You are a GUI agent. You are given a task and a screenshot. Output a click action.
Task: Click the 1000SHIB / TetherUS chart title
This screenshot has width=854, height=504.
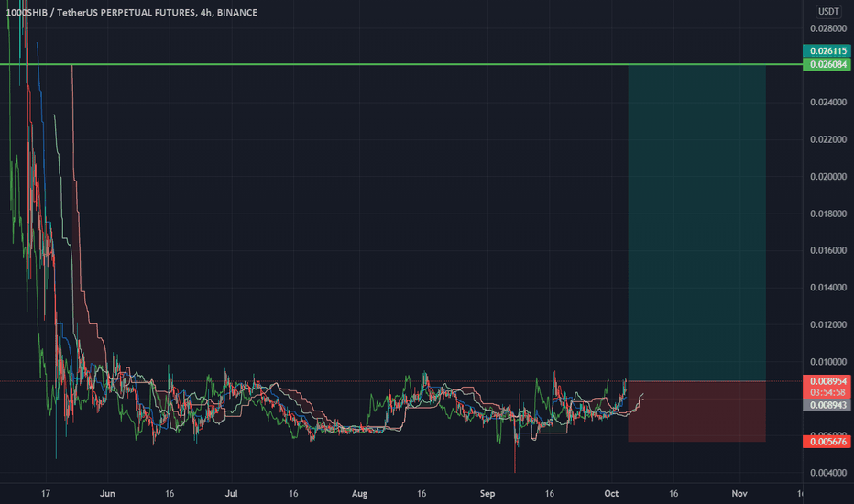131,12
